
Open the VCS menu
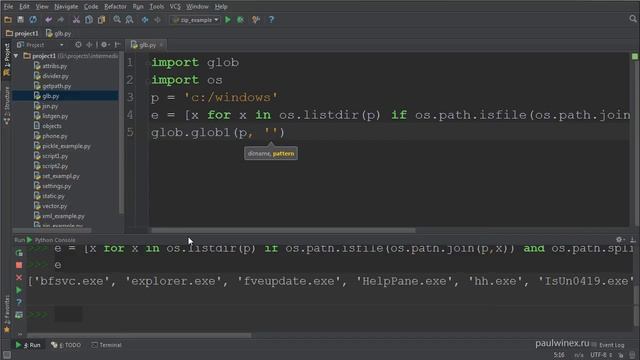tap(175, 7)
